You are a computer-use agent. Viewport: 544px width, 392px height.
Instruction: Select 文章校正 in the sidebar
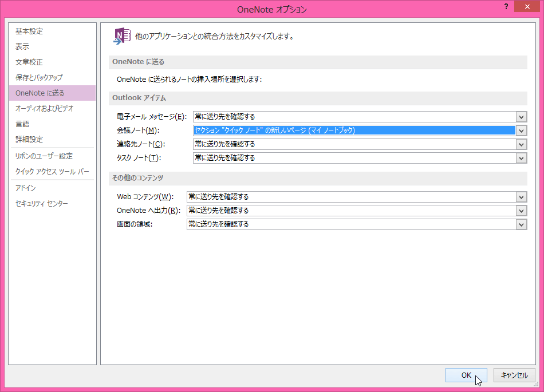(x=52, y=62)
